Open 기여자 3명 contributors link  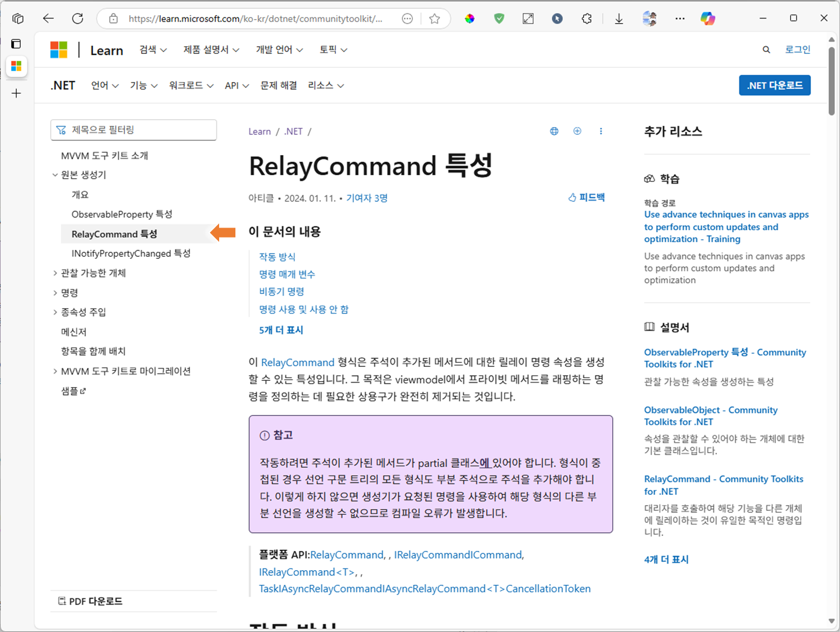(367, 198)
